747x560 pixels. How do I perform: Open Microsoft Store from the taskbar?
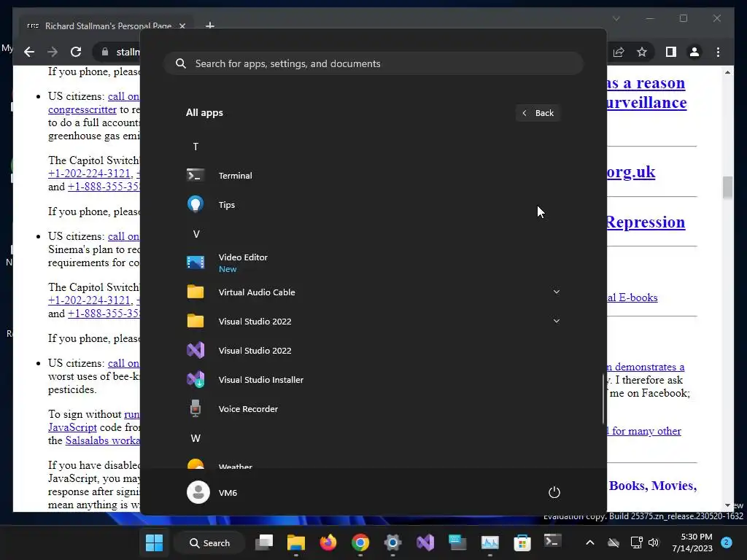coord(522,542)
